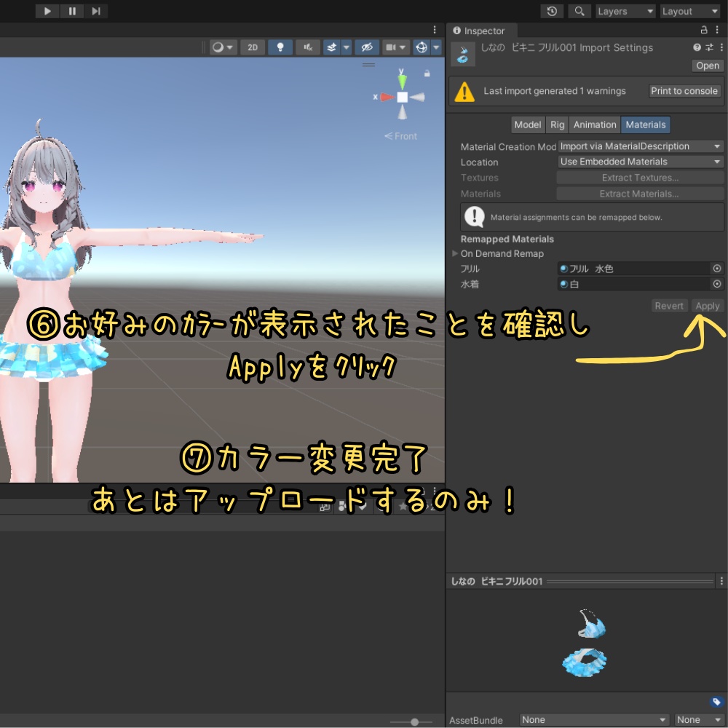Click the Inspector lock padlock icon

[703, 30]
